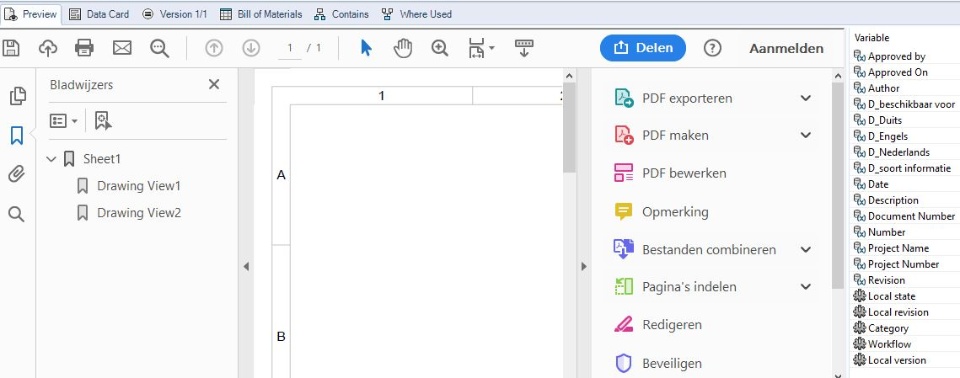Open the search panel in the left sidebar
This screenshot has width=960, height=378.
[17, 214]
